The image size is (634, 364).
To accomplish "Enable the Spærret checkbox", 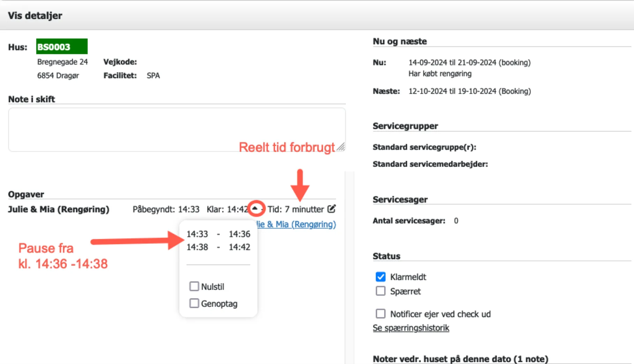I will pos(380,291).
